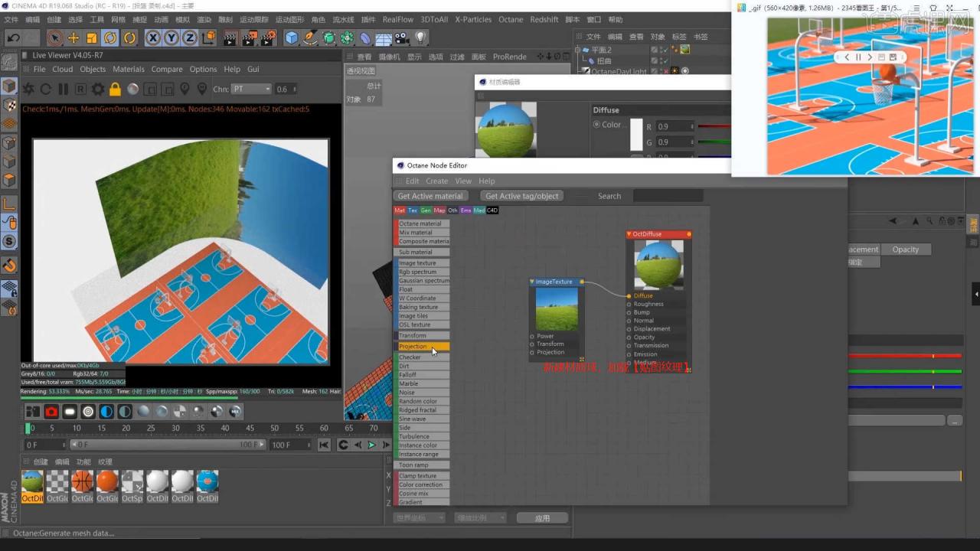Open Live Viewer Materials menu

[x=129, y=69]
